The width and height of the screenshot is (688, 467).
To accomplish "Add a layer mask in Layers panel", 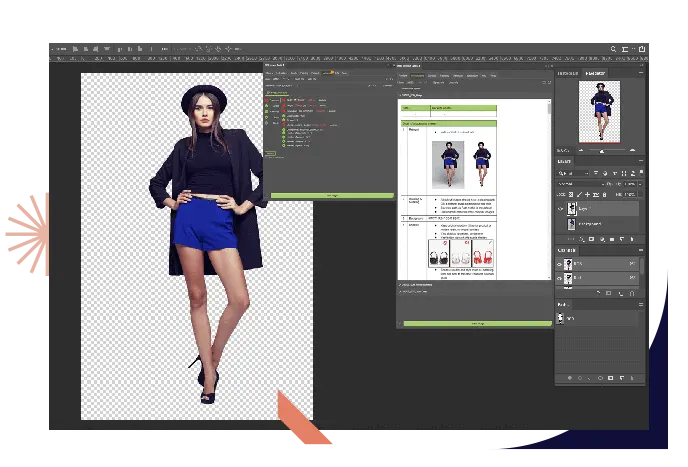I will coord(591,239).
